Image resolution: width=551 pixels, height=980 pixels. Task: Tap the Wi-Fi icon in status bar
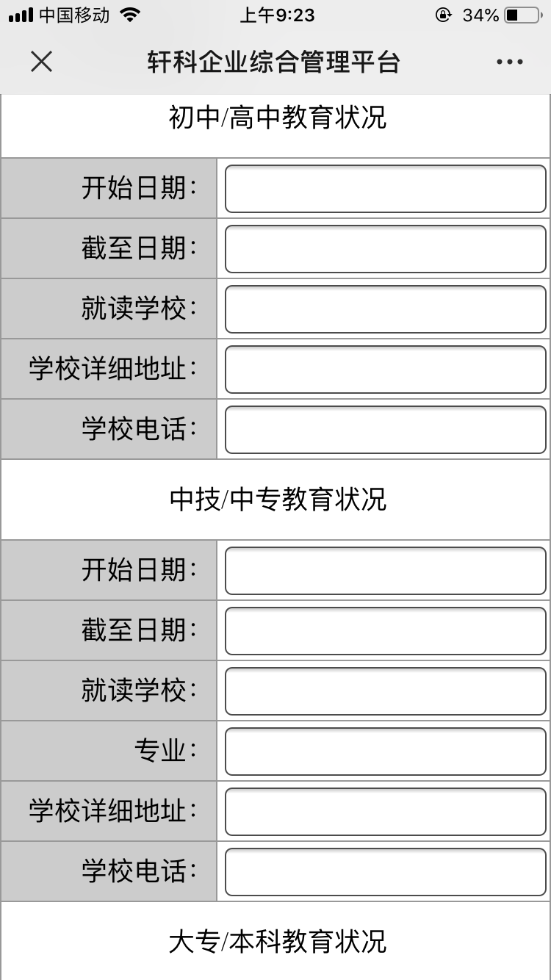tap(130, 15)
